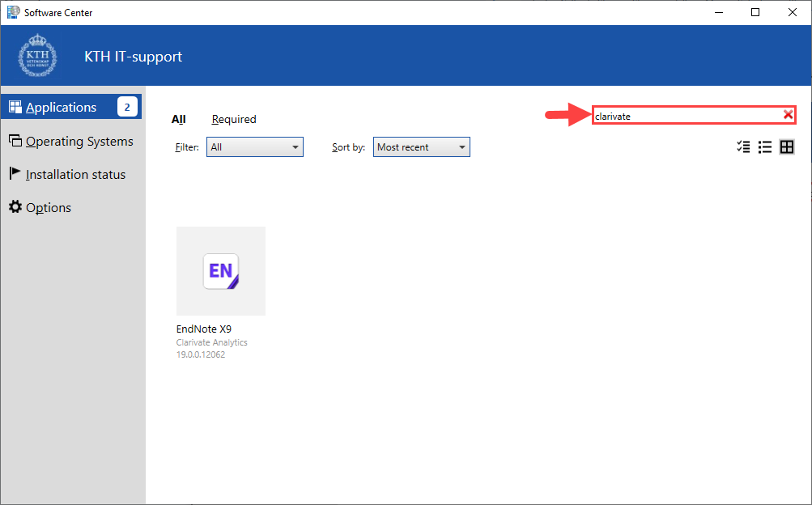812x505 pixels.
Task: Switch to multi-select view mode icon
Action: coord(743,146)
